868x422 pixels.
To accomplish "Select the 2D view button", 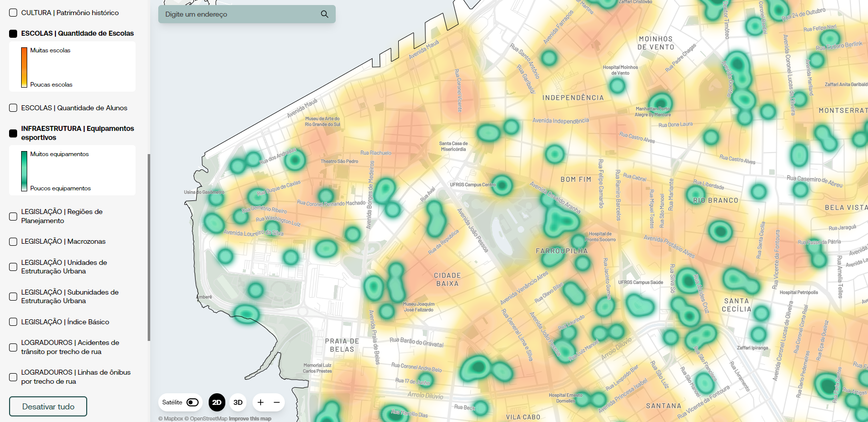I will (x=217, y=402).
